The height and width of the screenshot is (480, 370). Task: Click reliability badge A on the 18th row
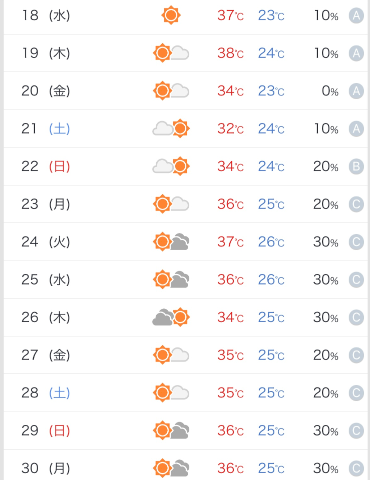tap(356, 15)
